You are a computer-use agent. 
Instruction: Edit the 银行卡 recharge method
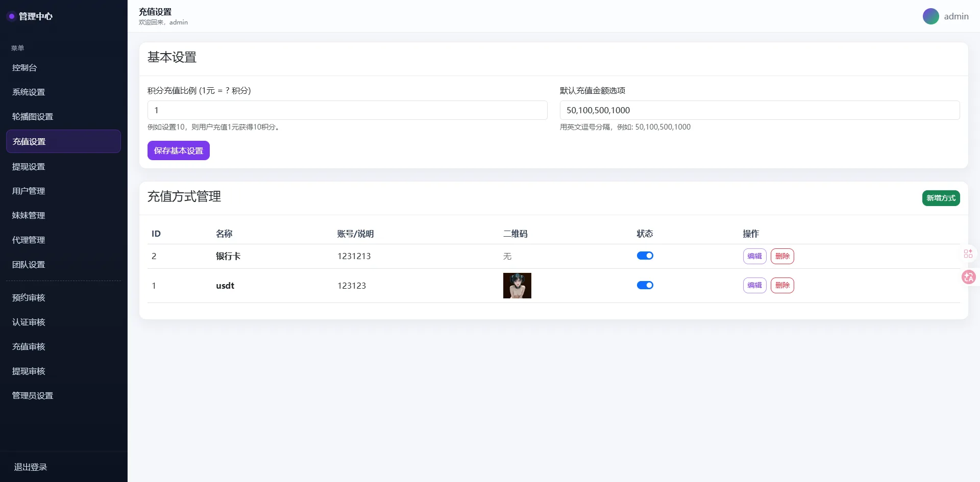[x=754, y=256]
